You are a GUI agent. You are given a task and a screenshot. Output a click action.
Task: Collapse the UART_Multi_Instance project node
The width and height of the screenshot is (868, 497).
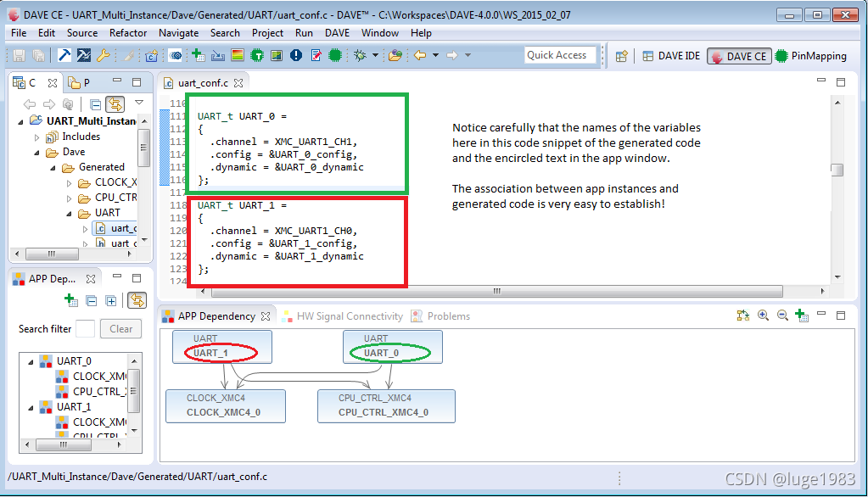click(21, 121)
